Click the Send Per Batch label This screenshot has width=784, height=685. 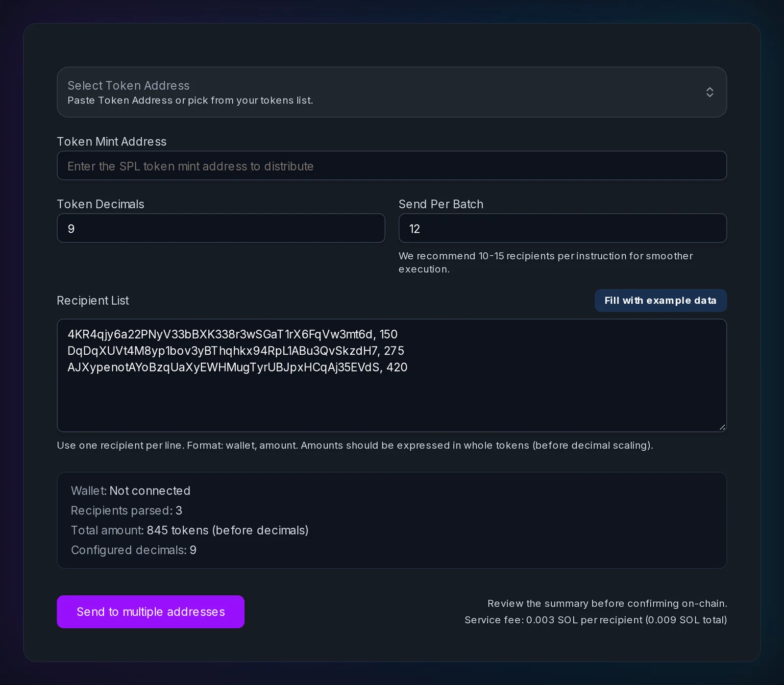point(441,204)
